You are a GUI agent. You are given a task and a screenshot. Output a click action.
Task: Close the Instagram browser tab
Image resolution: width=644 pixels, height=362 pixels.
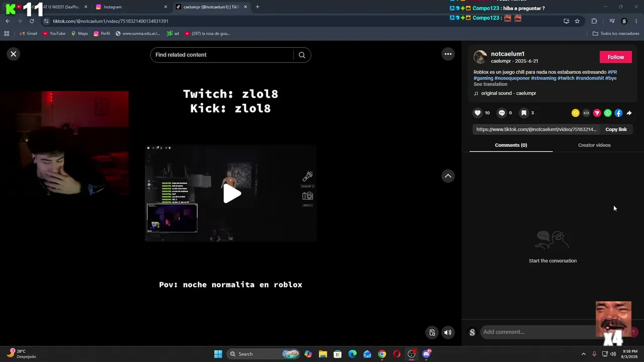[166, 7]
